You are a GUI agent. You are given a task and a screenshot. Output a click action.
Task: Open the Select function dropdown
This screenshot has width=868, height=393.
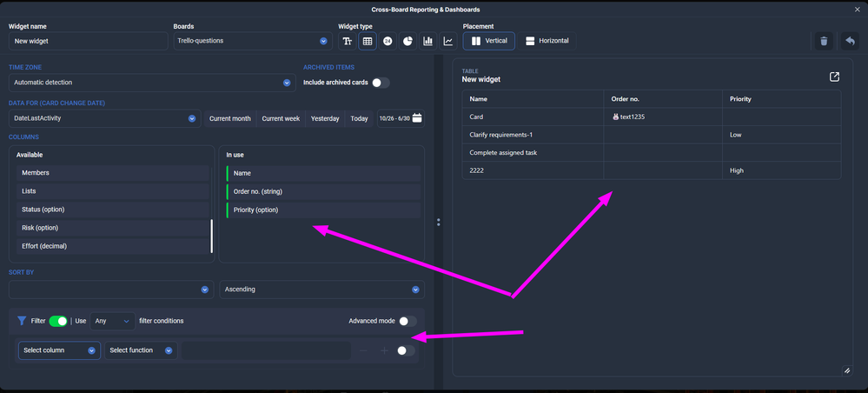click(x=141, y=350)
